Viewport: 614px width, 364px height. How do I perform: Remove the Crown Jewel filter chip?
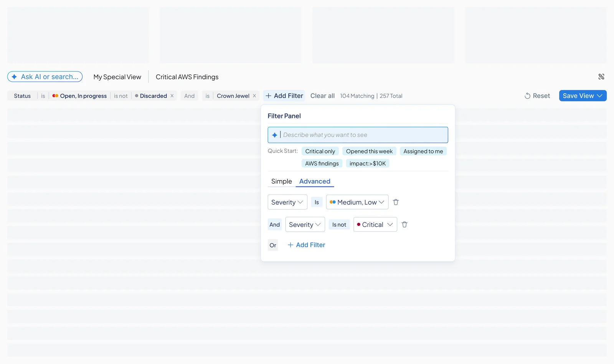254,96
